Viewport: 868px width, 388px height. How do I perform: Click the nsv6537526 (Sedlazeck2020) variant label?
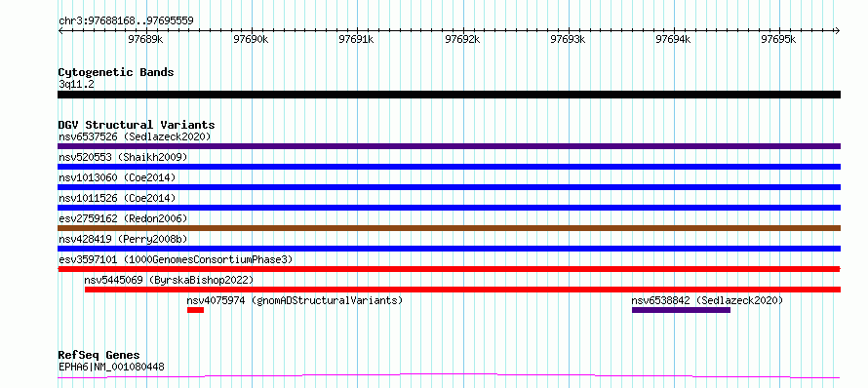(x=135, y=136)
